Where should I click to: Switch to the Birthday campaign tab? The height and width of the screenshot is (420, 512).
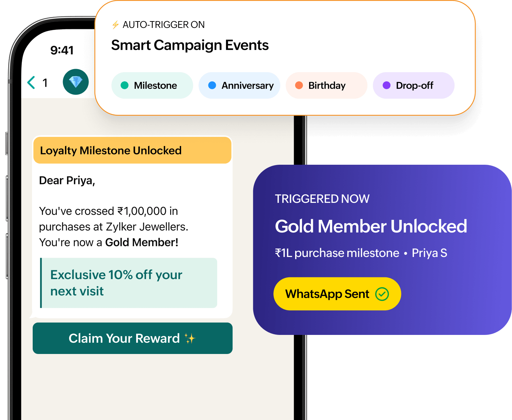pyautogui.click(x=326, y=85)
